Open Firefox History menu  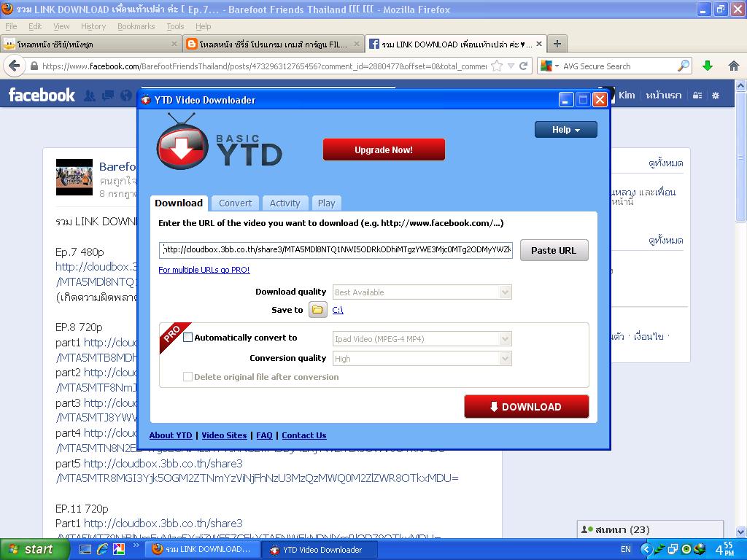point(93,26)
